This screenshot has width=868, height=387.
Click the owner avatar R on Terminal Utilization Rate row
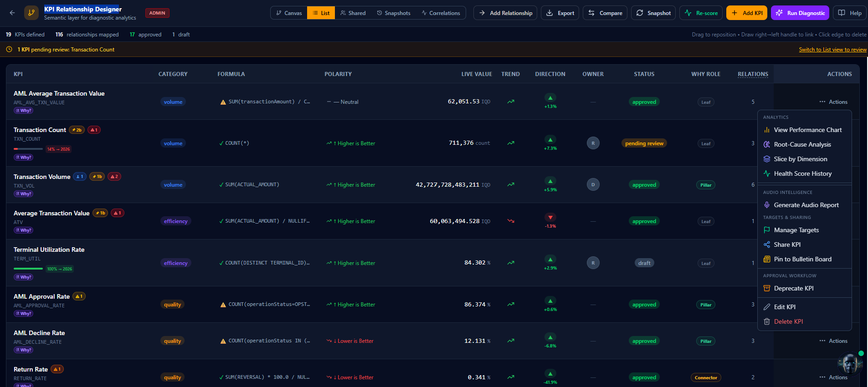click(593, 263)
